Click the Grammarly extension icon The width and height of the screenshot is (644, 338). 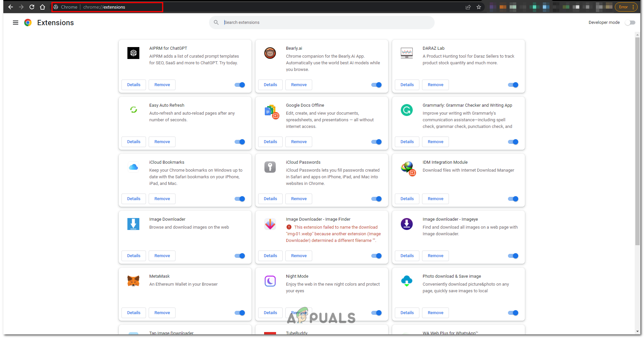407,110
